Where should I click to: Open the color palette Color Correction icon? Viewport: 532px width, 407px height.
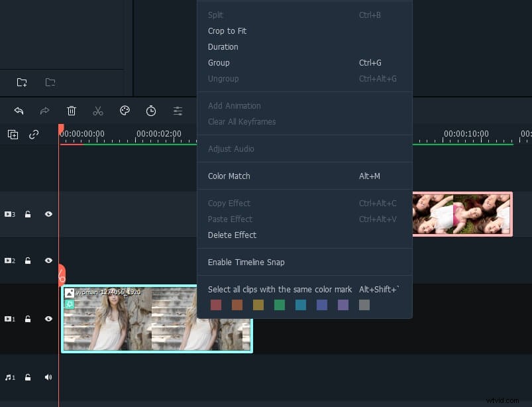[x=125, y=111]
